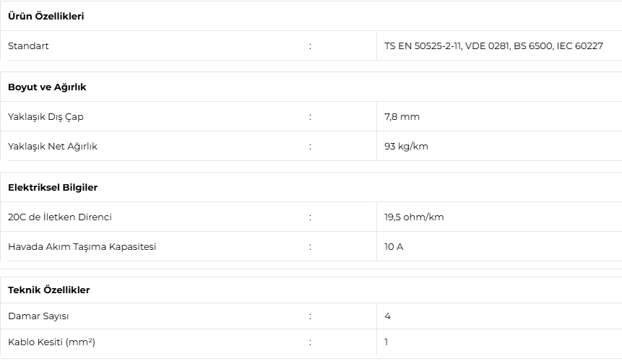Click the 7,8 mm diameter value
The height and width of the screenshot is (364, 622).
[x=402, y=116]
